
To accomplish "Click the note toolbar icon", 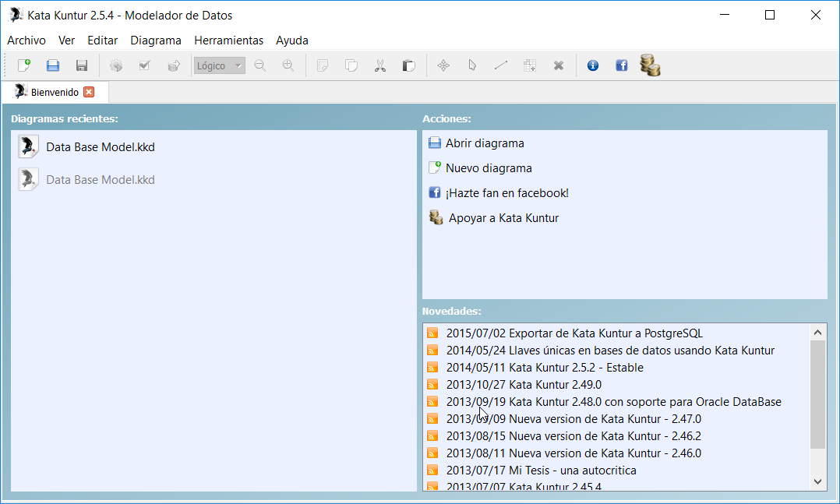I will [323, 65].
